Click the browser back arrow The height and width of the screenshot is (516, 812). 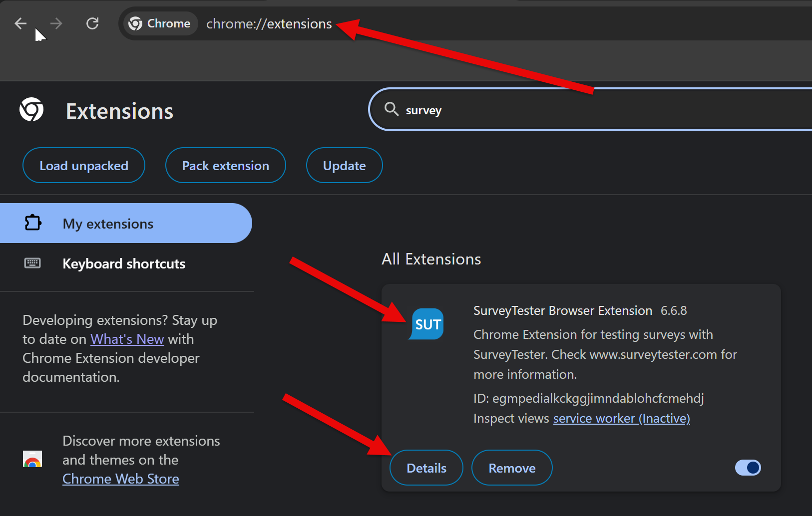coord(20,23)
